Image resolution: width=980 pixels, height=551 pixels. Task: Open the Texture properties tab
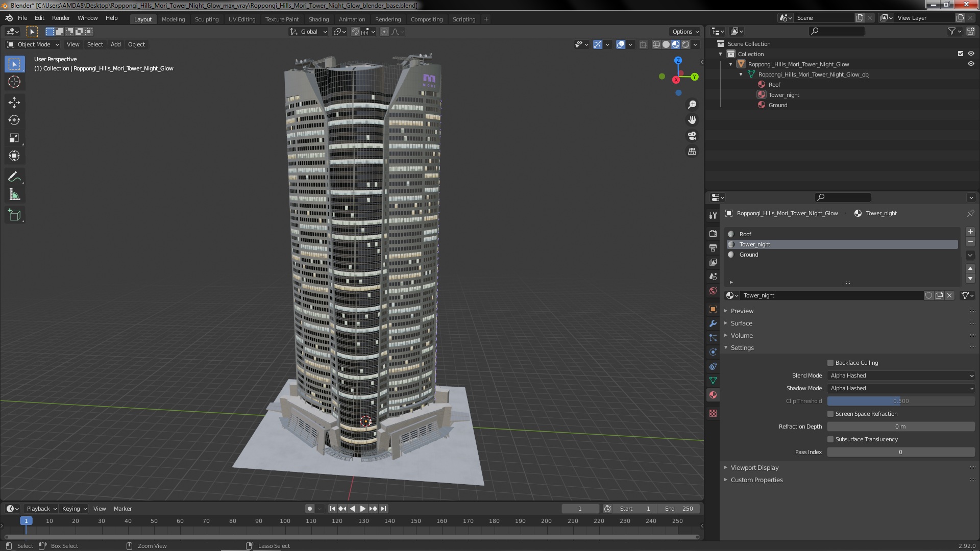pyautogui.click(x=713, y=413)
